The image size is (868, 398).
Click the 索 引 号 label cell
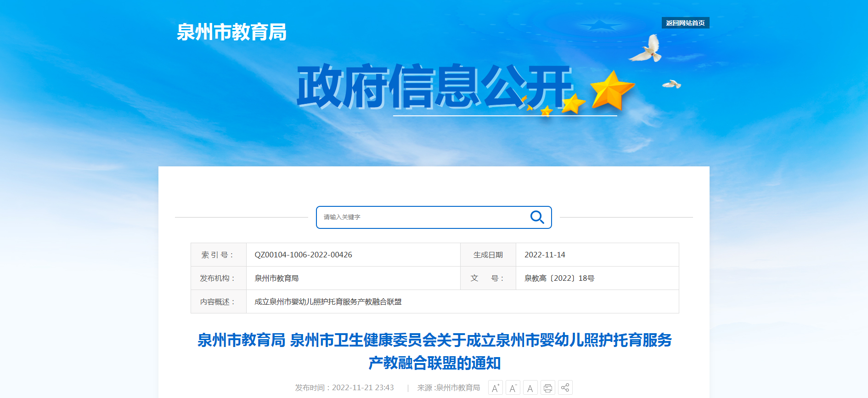[219, 255]
